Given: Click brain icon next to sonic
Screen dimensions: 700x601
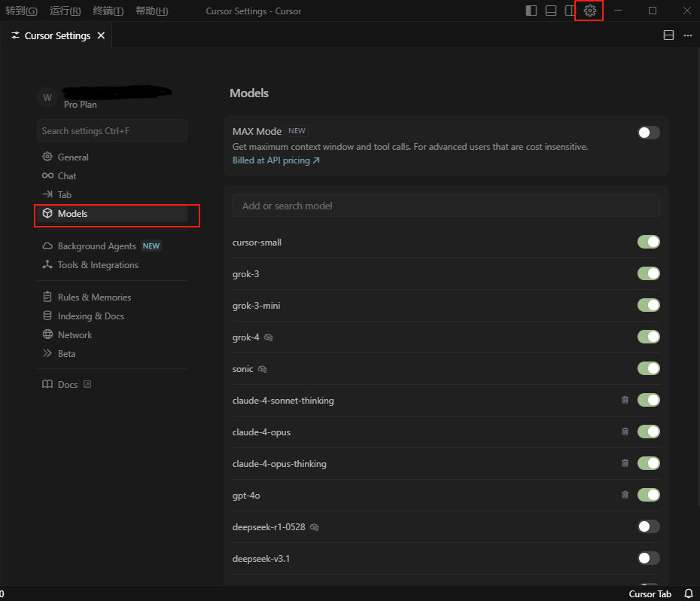Looking at the screenshot, I should [263, 369].
